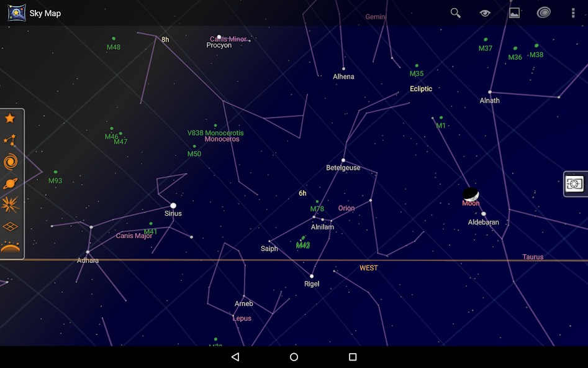Toggle the constellations layer icon
Image resolution: width=588 pixels, height=368 pixels.
pos(11,139)
